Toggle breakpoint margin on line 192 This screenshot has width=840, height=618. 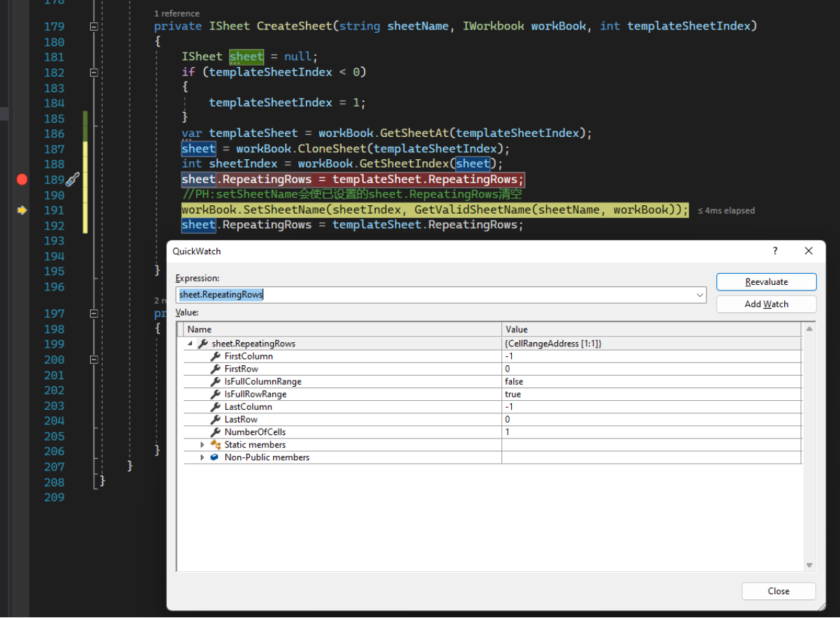(x=21, y=224)
